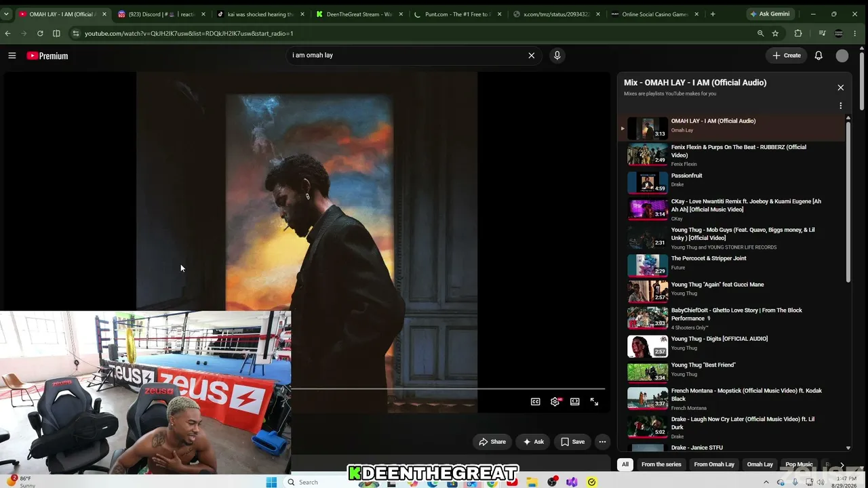Switch to the Discord tab

[x=160, y=14]
